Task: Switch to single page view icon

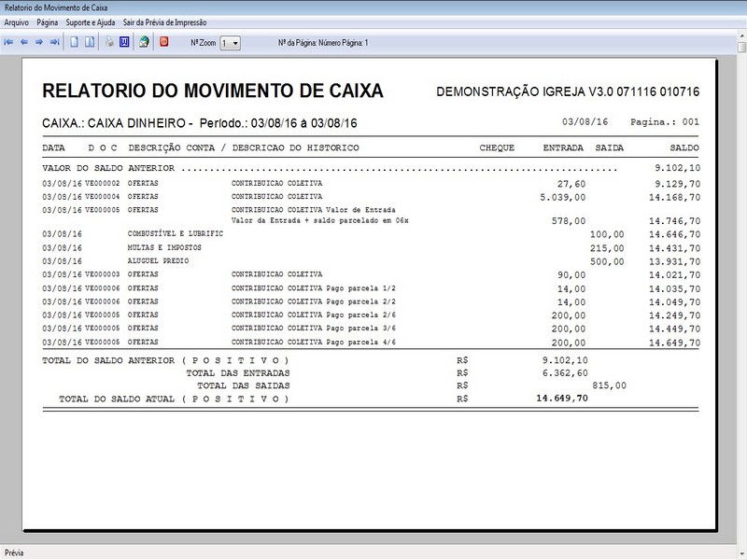Action: click(75, 42)
